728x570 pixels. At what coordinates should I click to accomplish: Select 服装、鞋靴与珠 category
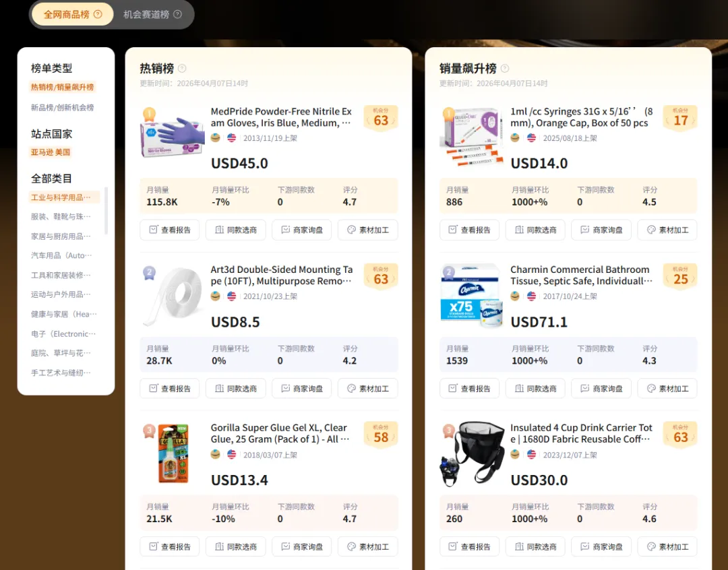point(61,217)
